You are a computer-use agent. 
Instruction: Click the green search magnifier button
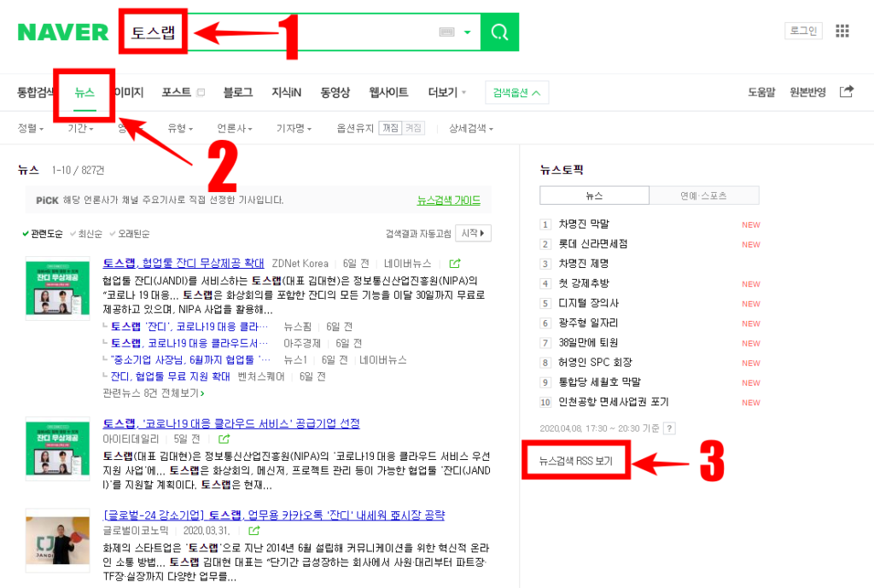tap(499, 32)
